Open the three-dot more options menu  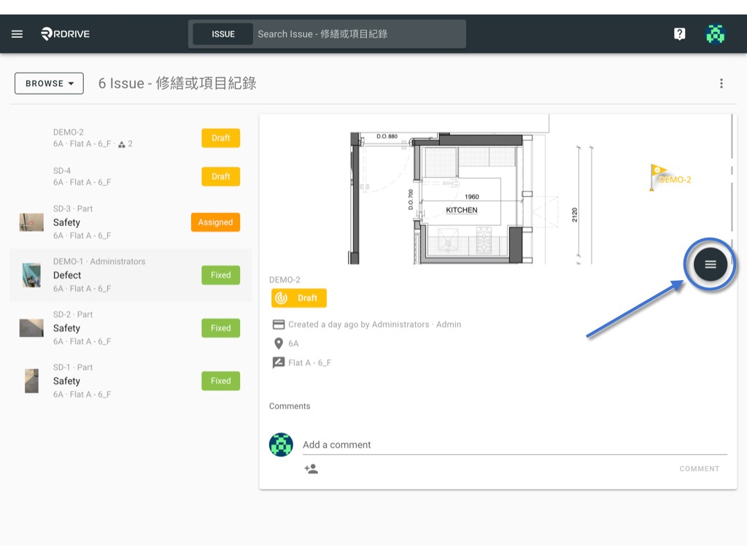(x=721, y=83)
